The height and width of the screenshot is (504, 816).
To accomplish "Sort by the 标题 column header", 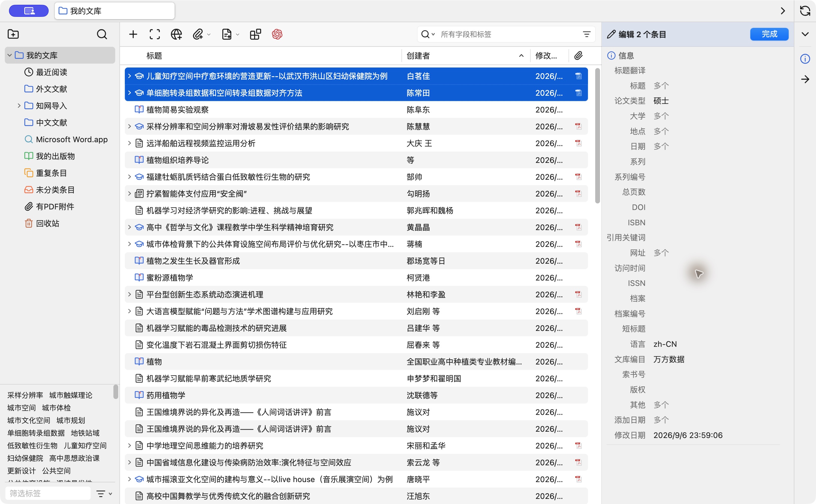I will pos(263,55).
